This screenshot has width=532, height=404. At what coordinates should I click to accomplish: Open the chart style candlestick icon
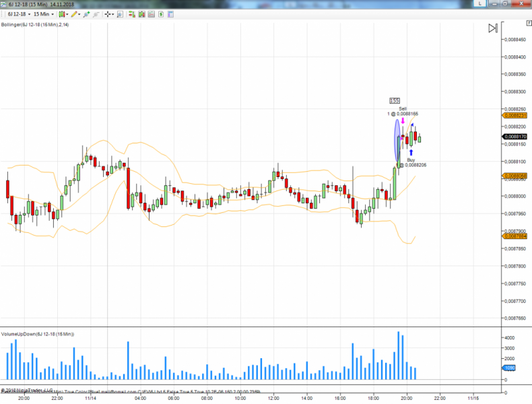61,14
